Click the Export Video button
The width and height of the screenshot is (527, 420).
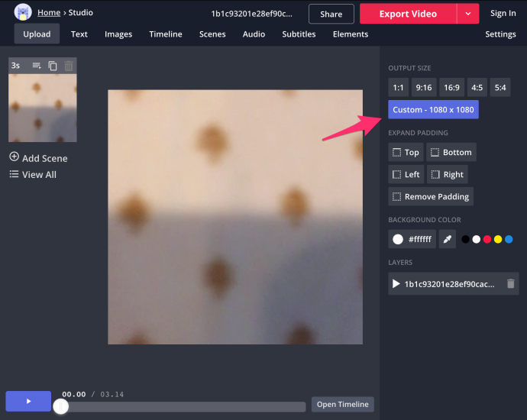pos(408,14)
